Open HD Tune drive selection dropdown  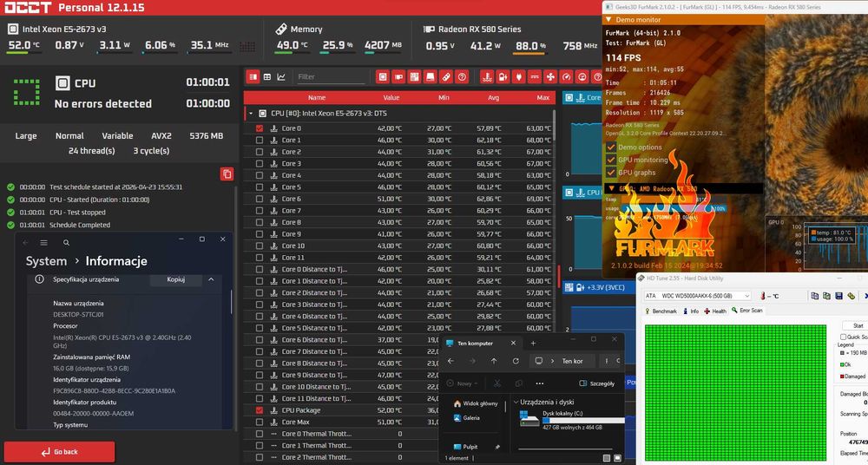point(746,296)
